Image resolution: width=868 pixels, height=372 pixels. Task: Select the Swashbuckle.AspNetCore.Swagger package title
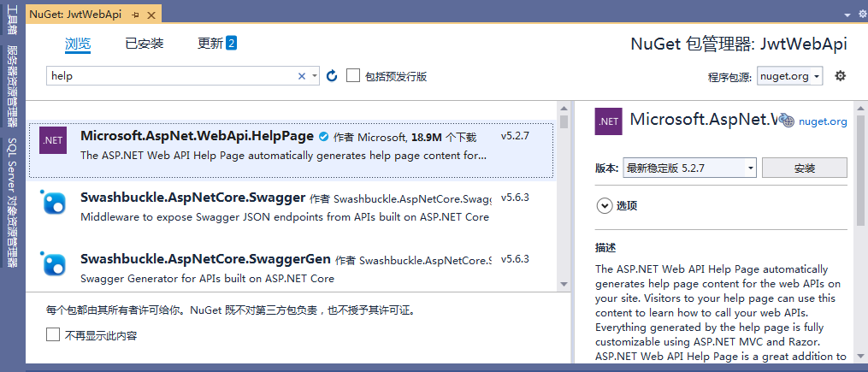pos(193,198)
